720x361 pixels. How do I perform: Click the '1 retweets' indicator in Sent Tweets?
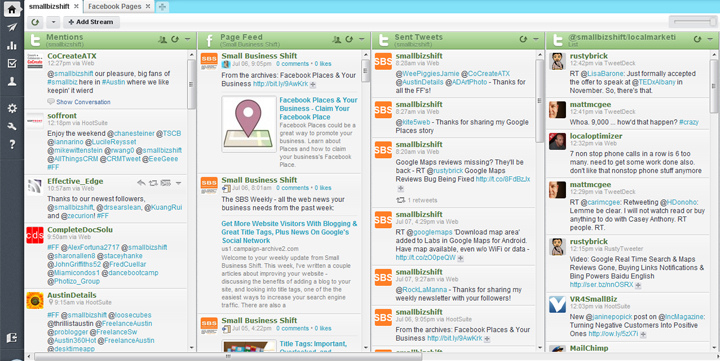(x=417, y=200)
